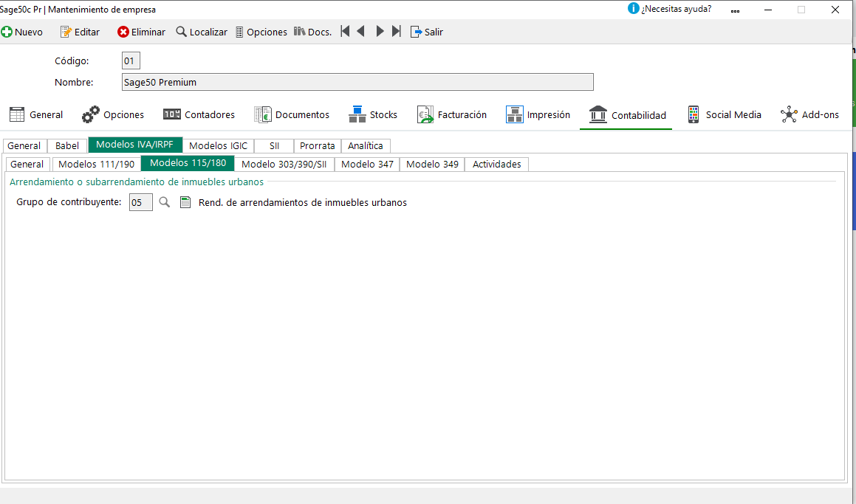The image size is (856, 504).
Task: Go to the previous record
Action: pos(361,32)
